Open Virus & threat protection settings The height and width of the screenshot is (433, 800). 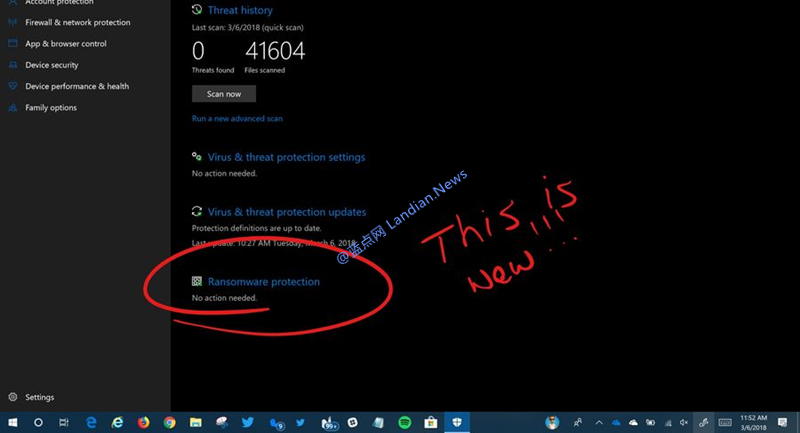coord(286,157)
